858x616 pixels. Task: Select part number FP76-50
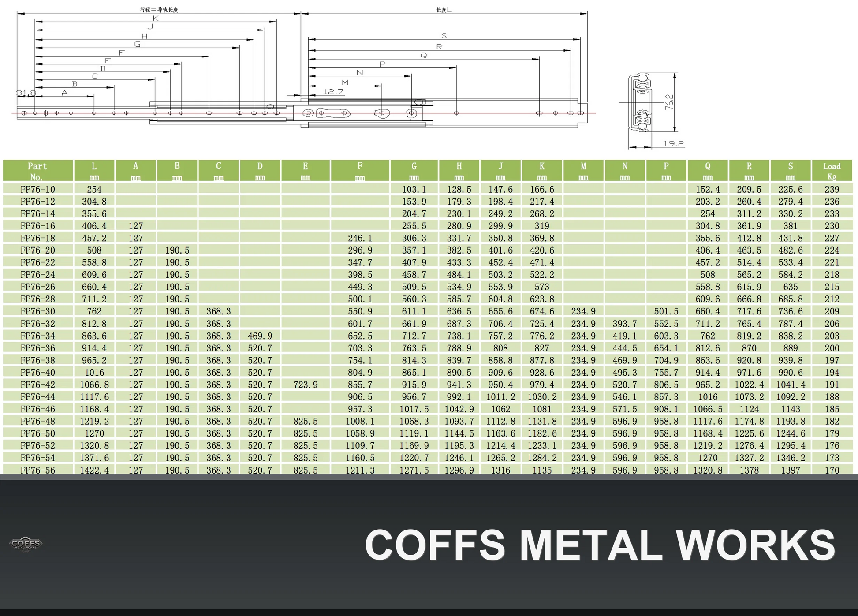pyautogui.click(x=37, y=433)
